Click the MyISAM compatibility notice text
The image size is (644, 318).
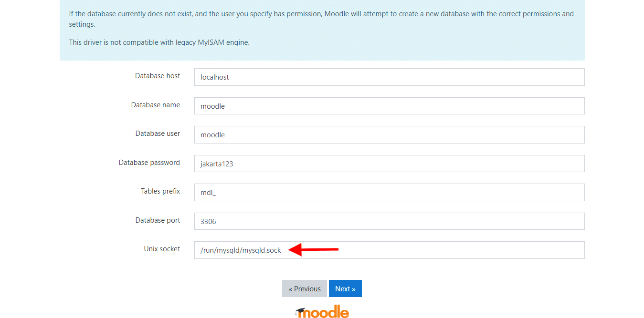pos(159,42)
